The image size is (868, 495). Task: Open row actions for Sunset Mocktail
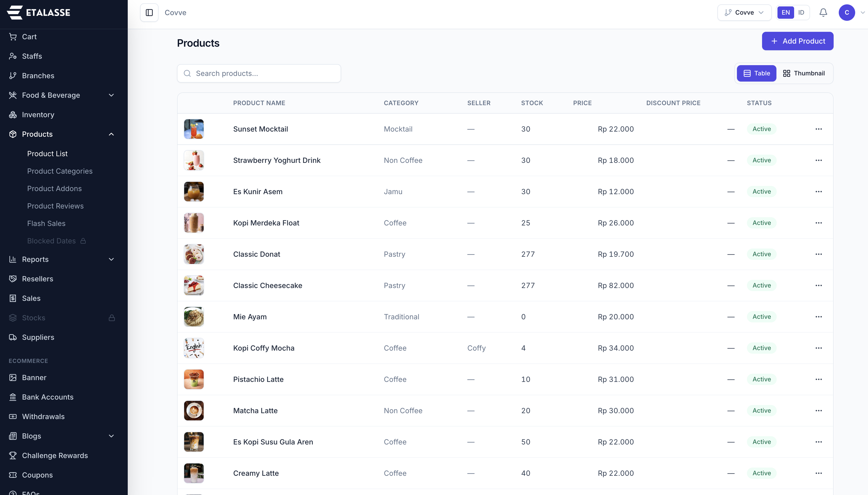(x=818, y=129)
